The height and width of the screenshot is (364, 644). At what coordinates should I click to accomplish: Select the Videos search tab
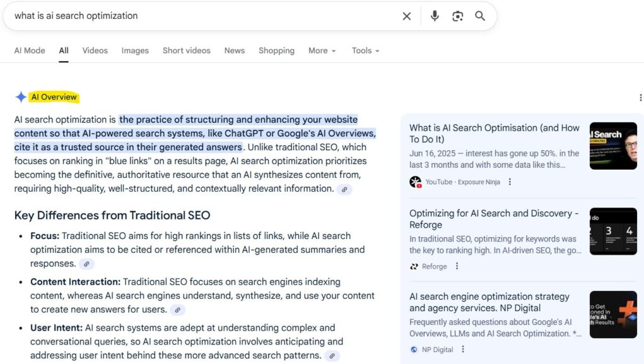(95, 51)
